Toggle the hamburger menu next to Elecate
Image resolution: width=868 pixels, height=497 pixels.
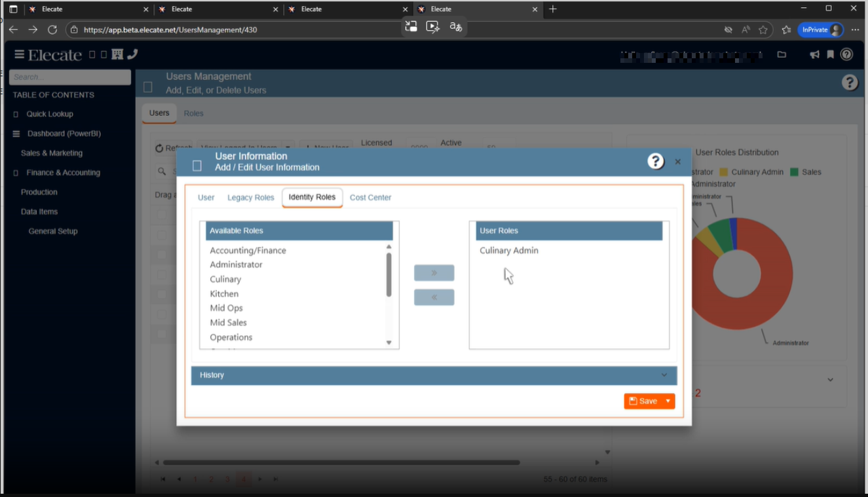point(19,55)
